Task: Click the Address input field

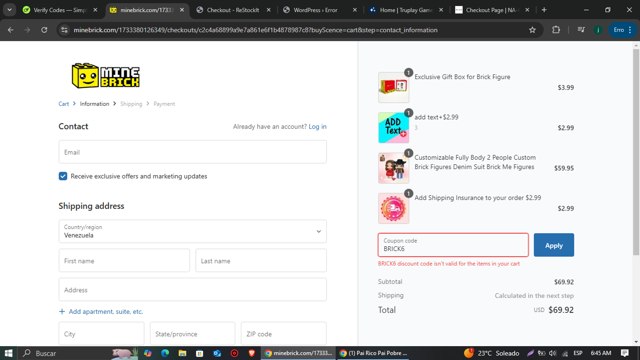Action: click(193, 290)
